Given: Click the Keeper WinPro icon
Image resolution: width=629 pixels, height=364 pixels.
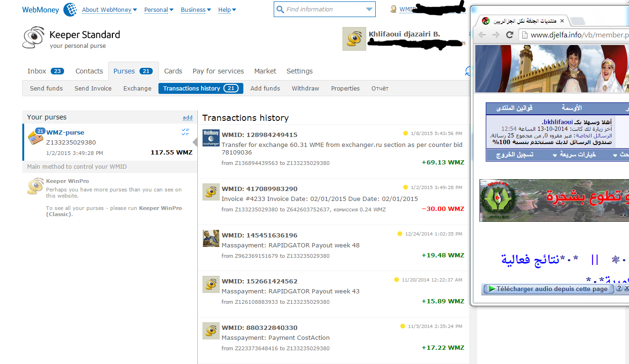Looking at the screenshot, I should tap(35, 186).
